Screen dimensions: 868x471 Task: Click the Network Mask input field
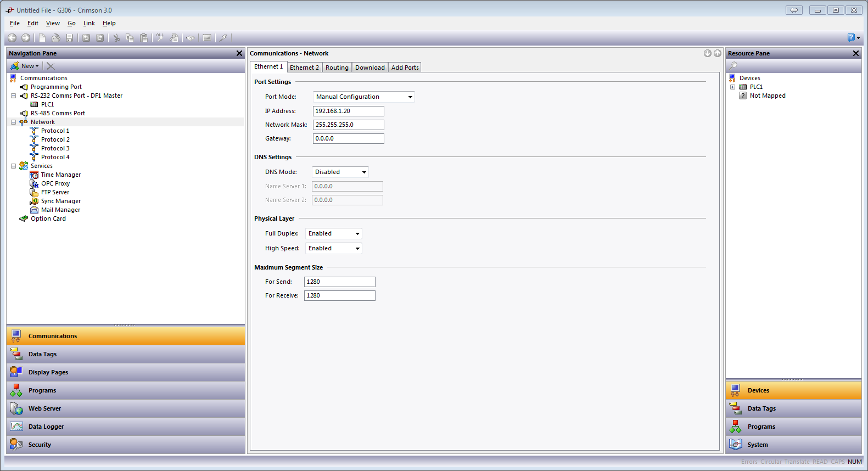349,125
